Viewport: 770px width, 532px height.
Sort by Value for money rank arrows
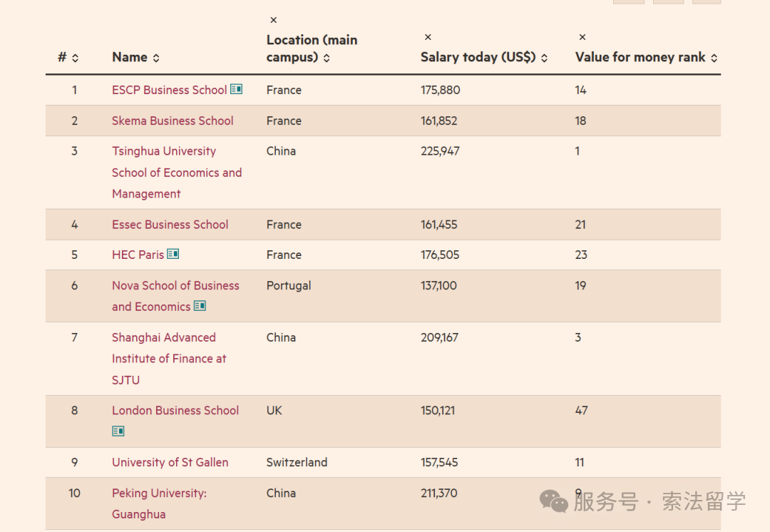(714, 58)
